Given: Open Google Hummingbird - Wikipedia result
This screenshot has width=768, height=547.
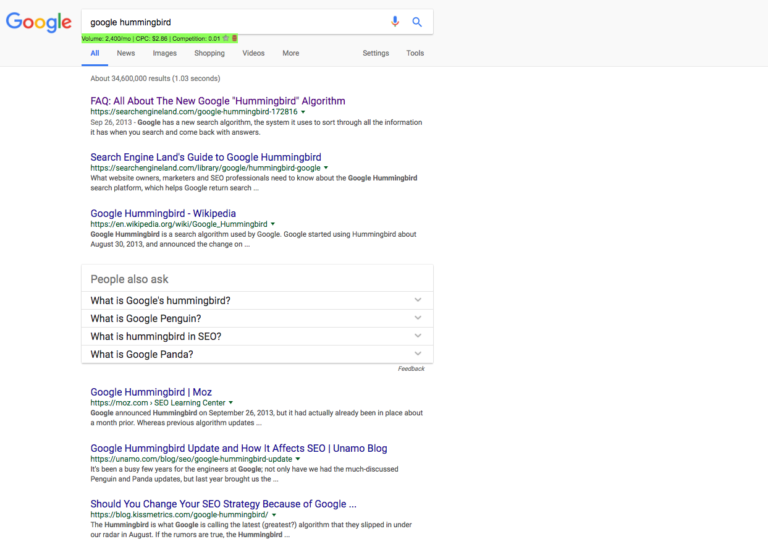Looking at the screenshot, I should [x=163, y=214].
